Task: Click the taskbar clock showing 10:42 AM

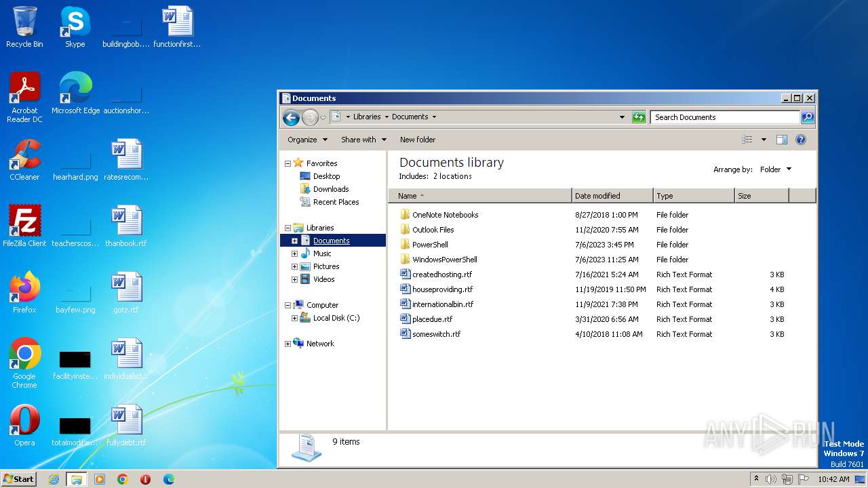Action: tap(833, 479)
